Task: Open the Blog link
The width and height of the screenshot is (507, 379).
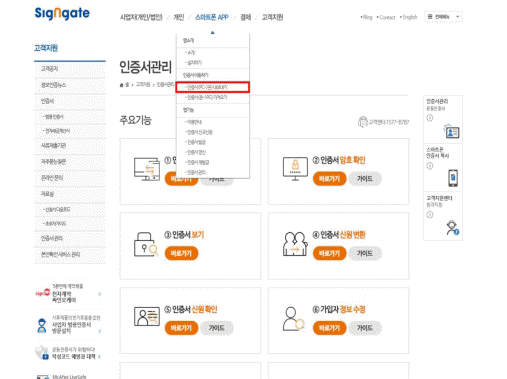Action: [367, 17]
